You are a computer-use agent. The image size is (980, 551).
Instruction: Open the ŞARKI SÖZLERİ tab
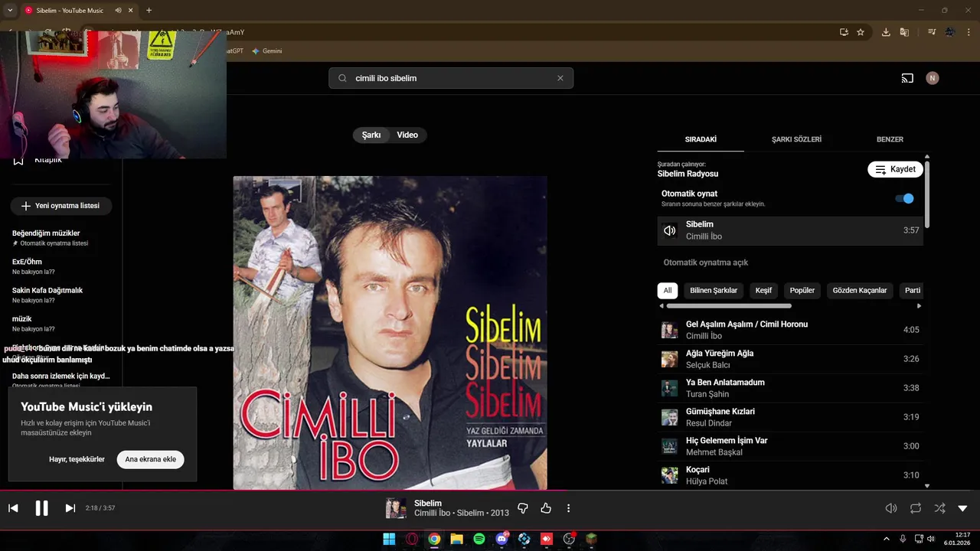point(796,139)
